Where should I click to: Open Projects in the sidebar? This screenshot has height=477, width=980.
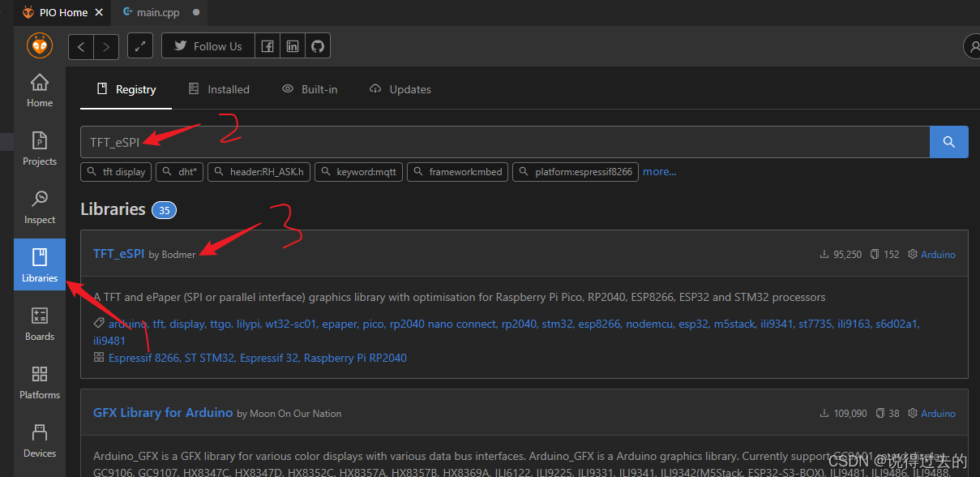[40, 148]
